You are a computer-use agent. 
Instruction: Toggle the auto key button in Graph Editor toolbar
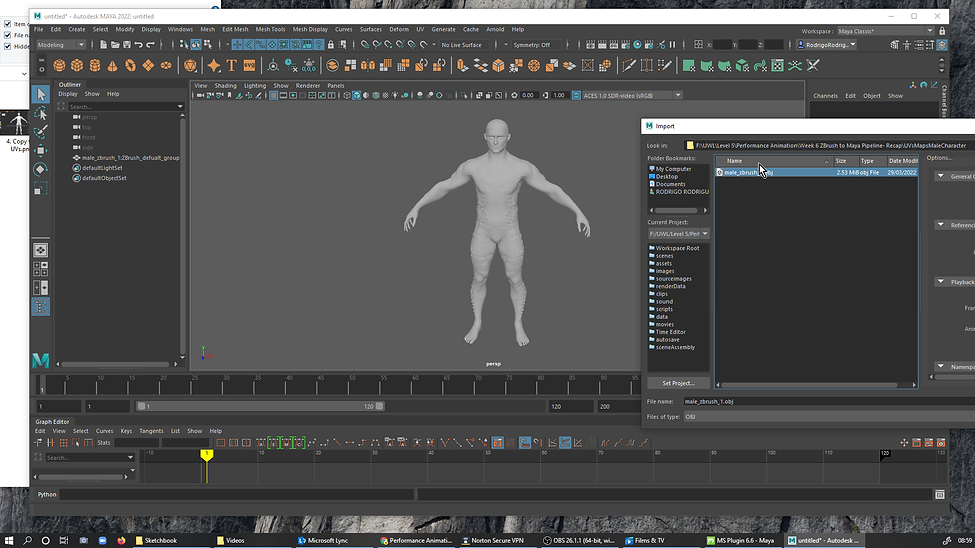[x=497, y=443]
